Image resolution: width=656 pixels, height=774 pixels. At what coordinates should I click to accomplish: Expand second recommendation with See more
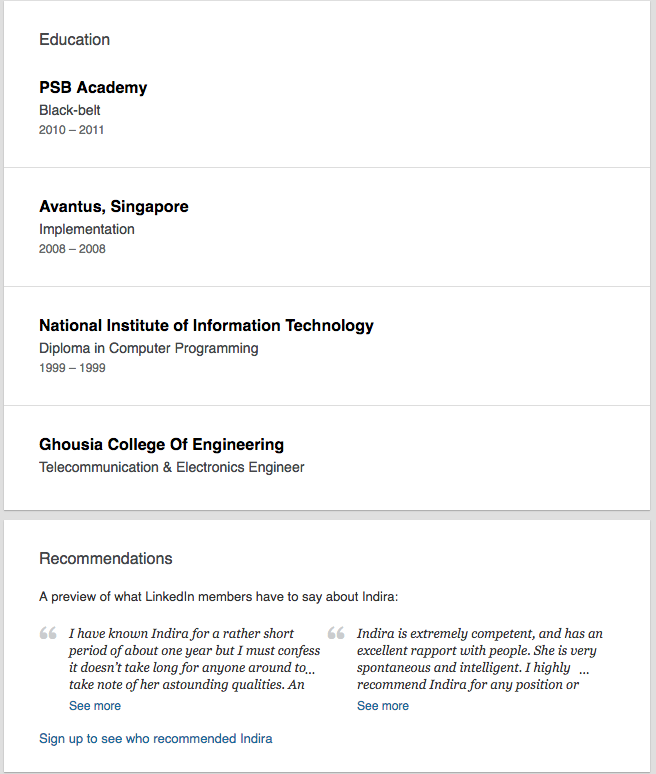[383, 706]
